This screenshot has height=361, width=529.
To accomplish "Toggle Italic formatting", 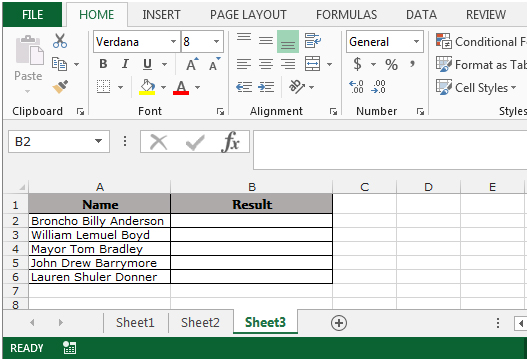I will 125,64.
